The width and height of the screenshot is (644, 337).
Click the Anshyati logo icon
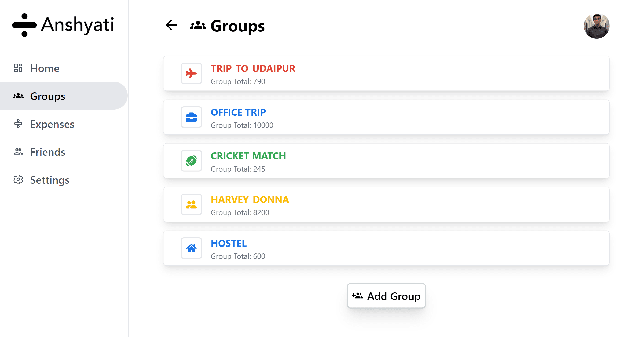click(24, 25)
